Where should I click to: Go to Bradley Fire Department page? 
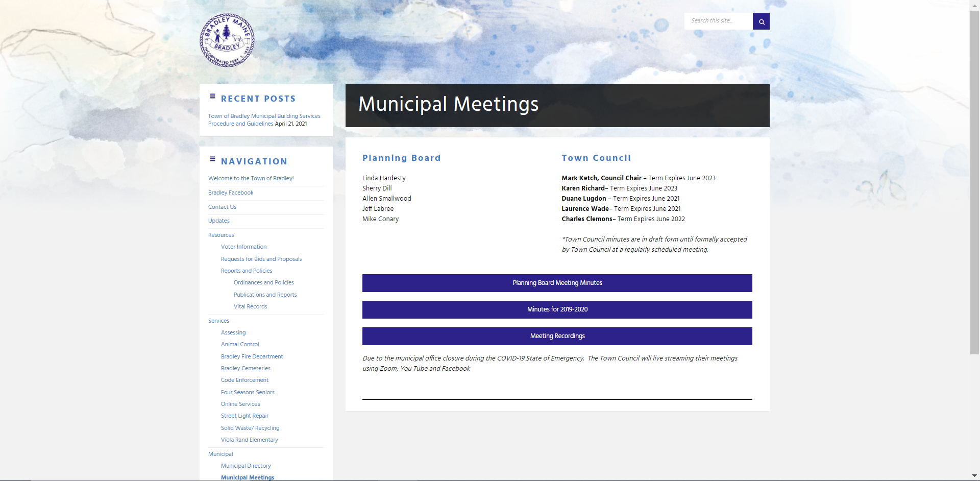[x=252, y=356]
